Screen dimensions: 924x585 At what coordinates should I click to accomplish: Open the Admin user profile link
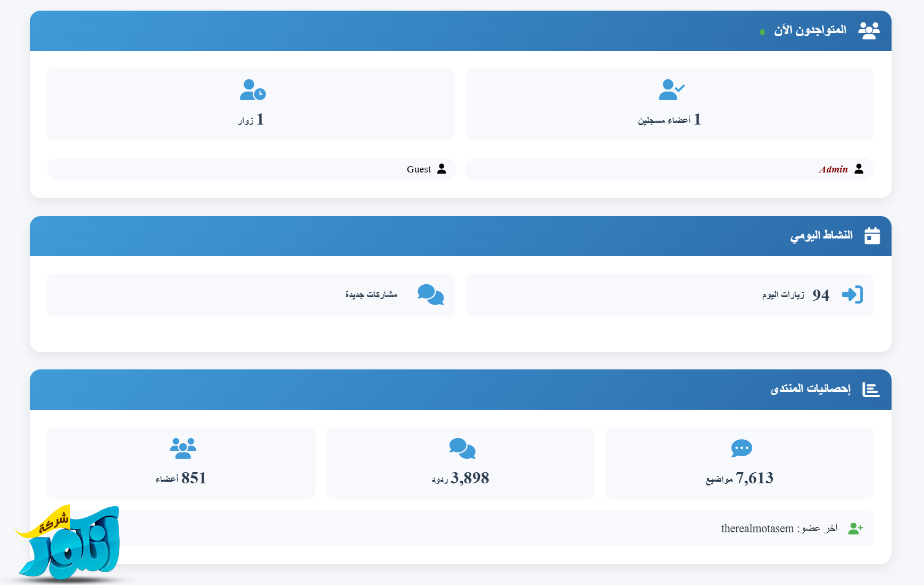click(833, 169)
